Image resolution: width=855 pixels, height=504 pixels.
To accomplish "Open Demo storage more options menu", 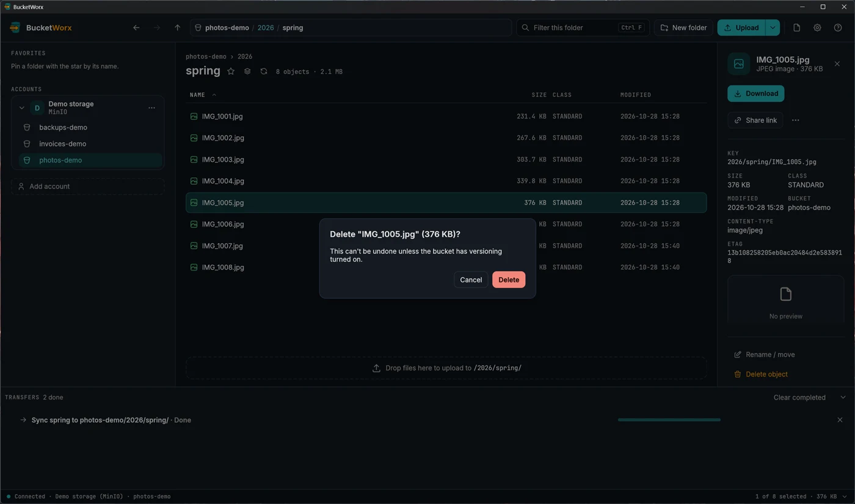I will pyautogui.click(x=151, y=108).
